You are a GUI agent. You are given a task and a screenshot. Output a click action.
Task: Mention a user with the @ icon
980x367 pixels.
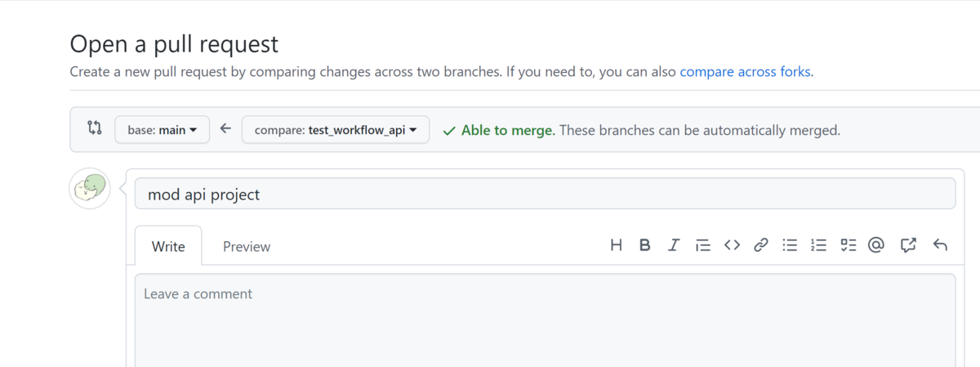(876, 244)
